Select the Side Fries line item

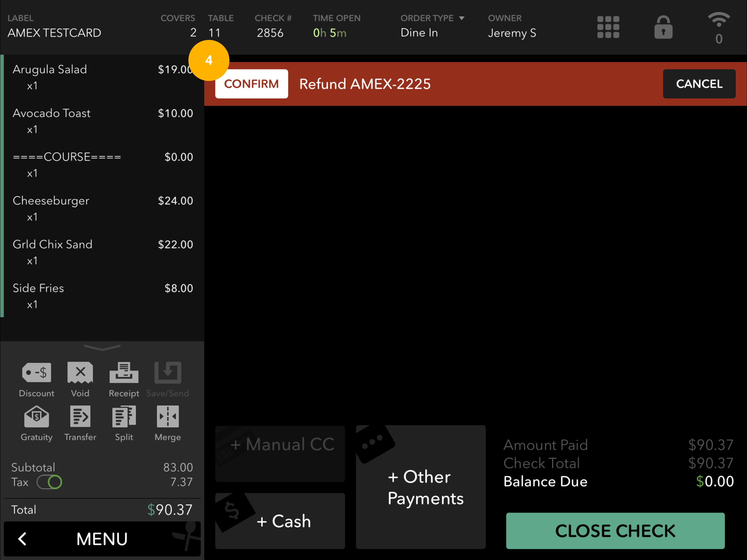[103, 296]
